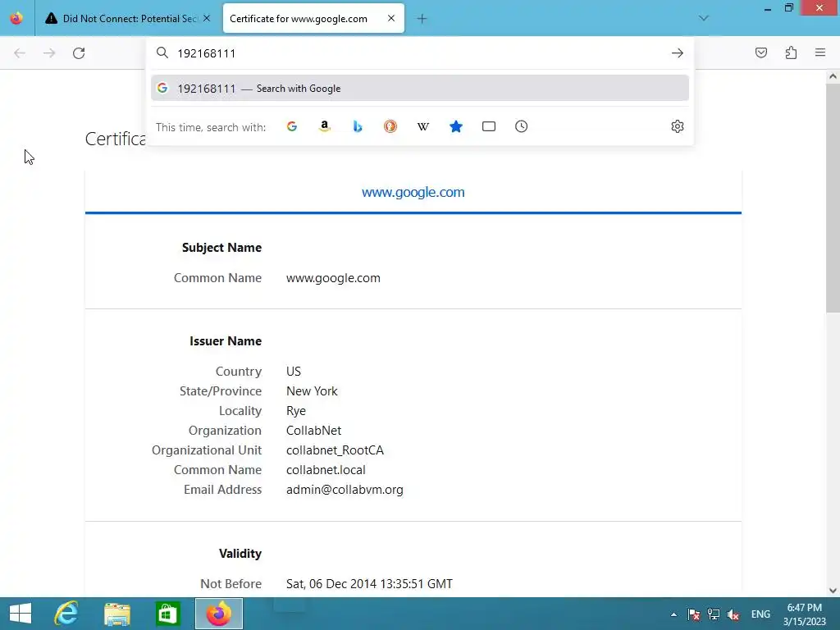840x630 pixels.
Task: Open search settings gear icon
Action: point(677,126)
